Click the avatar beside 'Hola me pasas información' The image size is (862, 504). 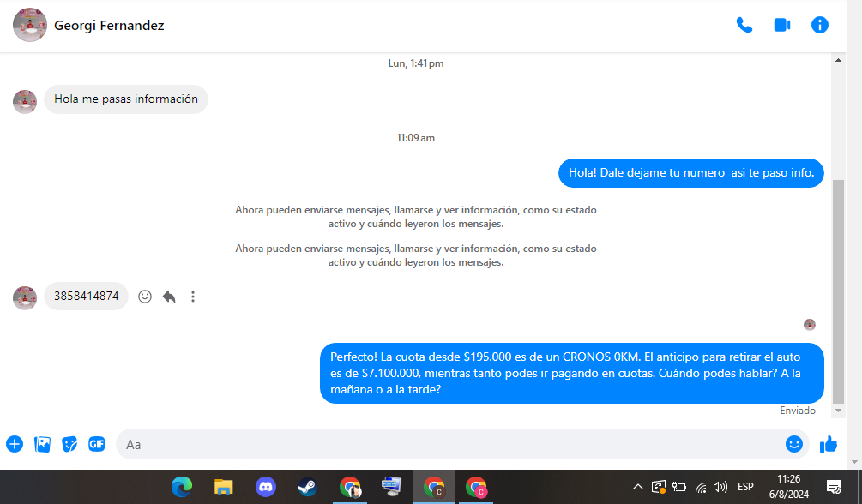[x=25, y=102]
